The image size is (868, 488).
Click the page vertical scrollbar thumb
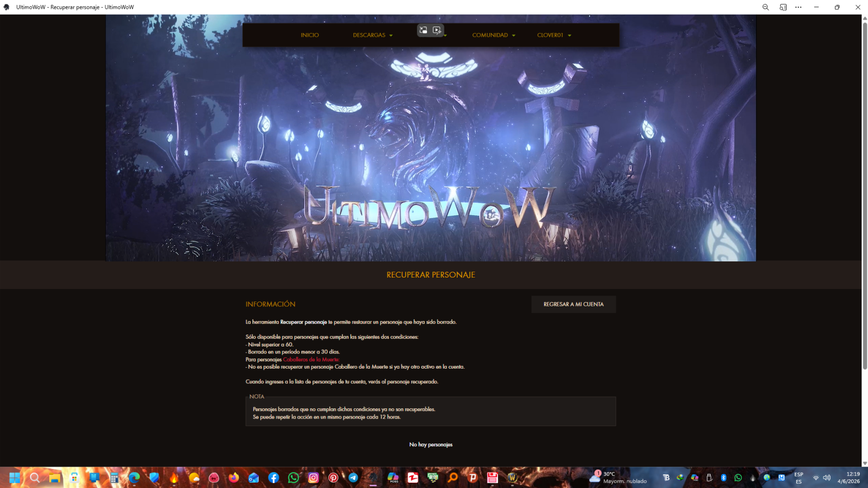(x=865, y=195)
